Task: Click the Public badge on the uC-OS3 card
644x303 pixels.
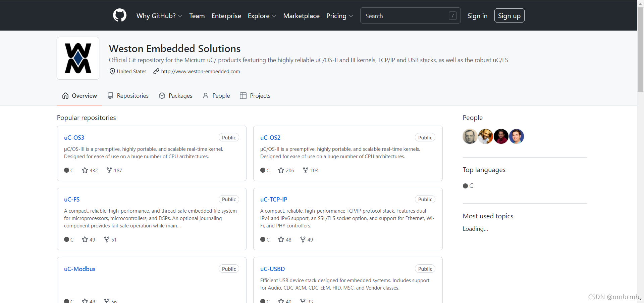Action: click(229, 137)
